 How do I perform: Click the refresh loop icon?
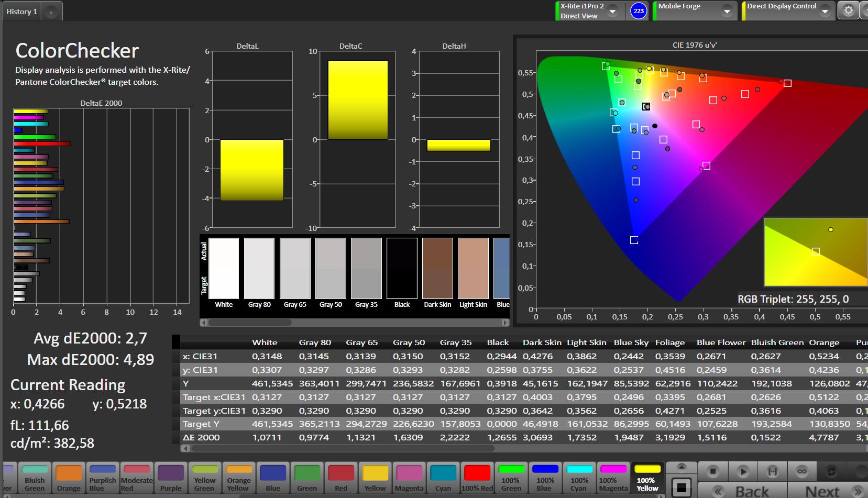[x=831, y=471]
